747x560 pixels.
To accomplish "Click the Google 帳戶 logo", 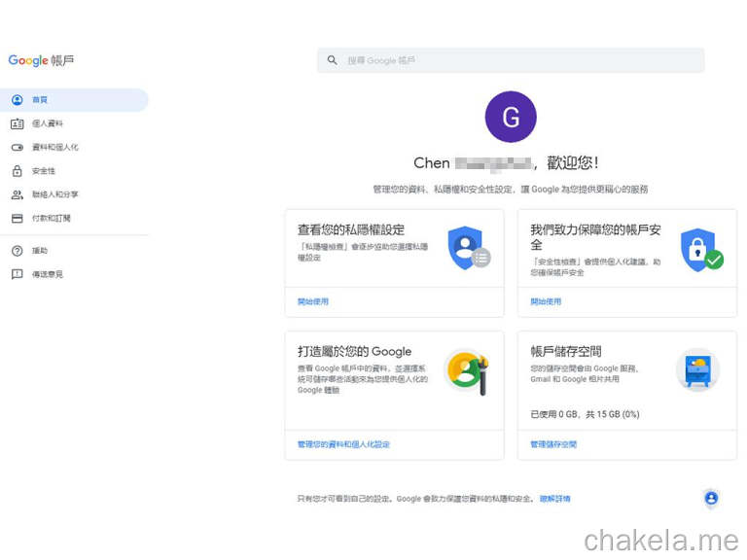I will (x=42, y=60).
